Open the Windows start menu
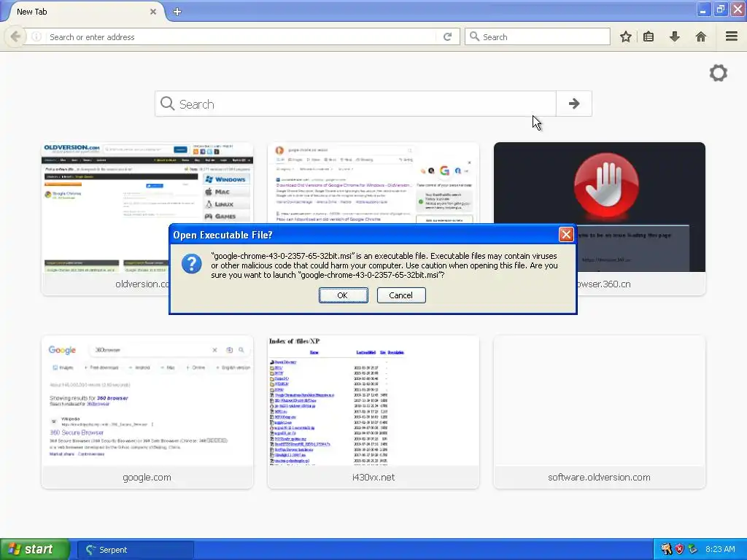Image resolution: width=747 pixels, height=560 pixels. [x=35, y=550]
